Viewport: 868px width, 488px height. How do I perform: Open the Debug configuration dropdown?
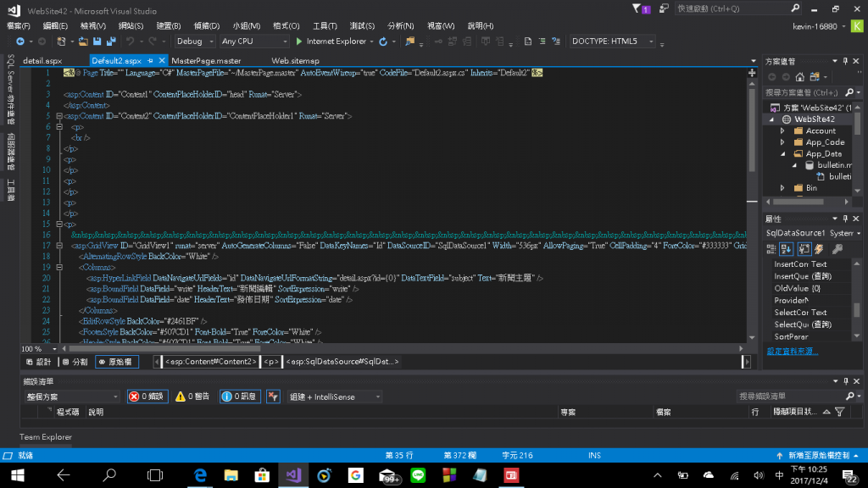[194, 42]
